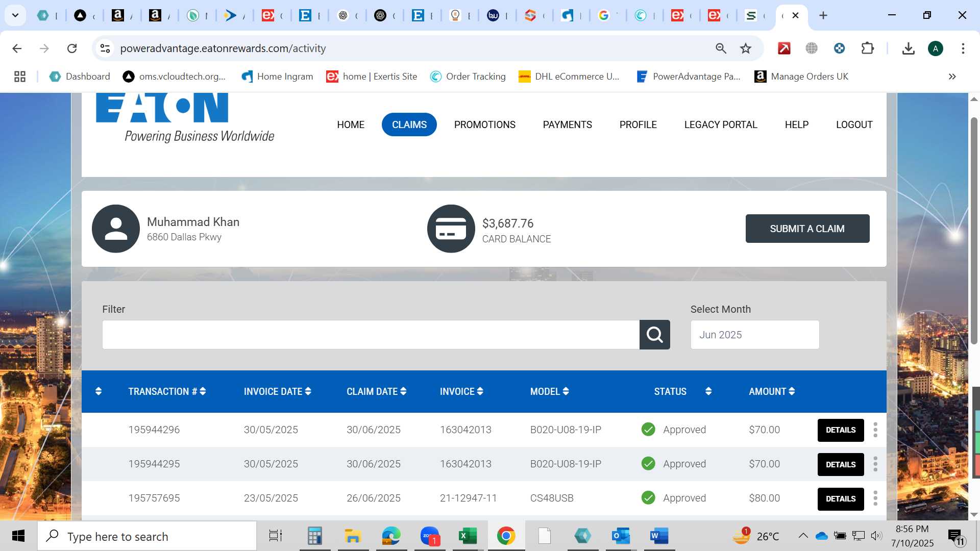Screen dimensions: 980x551
Task: Open DETAILS for transaction 195944296
Action: tap(841, 430)
